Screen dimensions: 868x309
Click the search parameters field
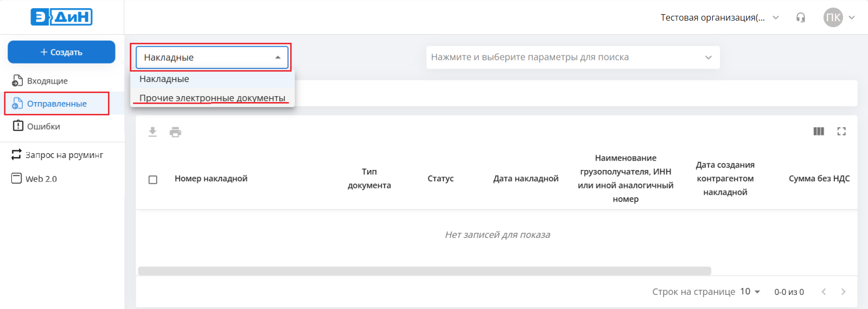point(564,58)
